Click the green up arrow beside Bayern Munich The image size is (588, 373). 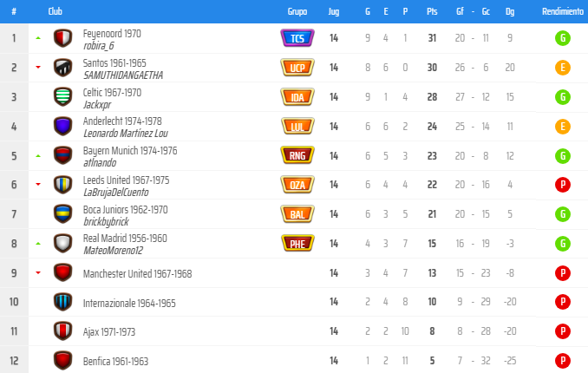38,156
